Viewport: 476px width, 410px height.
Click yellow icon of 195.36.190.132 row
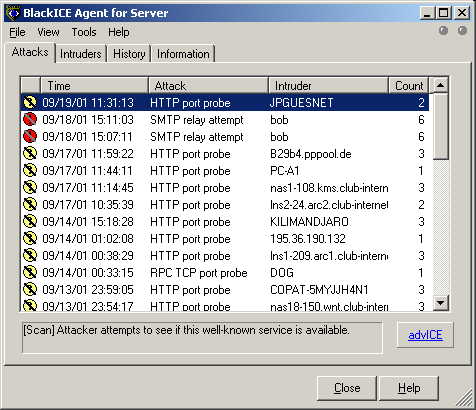(30, 238)
